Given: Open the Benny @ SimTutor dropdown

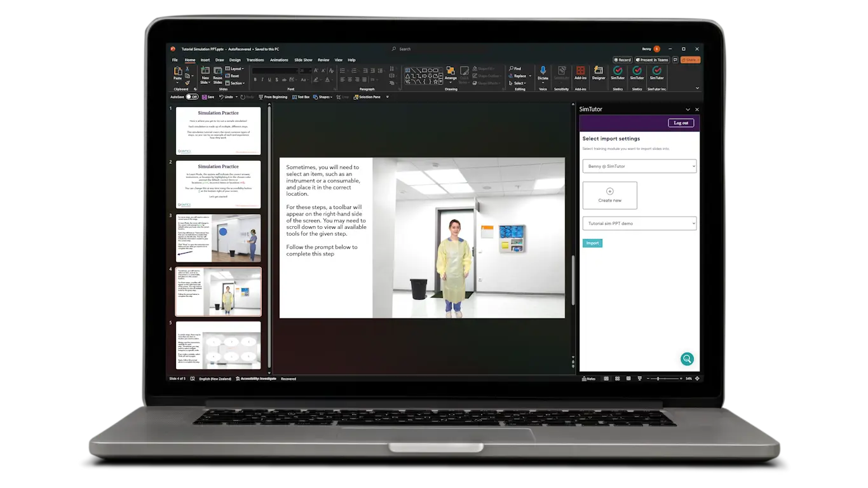Looking at the screenshot, I should (639, 166).
